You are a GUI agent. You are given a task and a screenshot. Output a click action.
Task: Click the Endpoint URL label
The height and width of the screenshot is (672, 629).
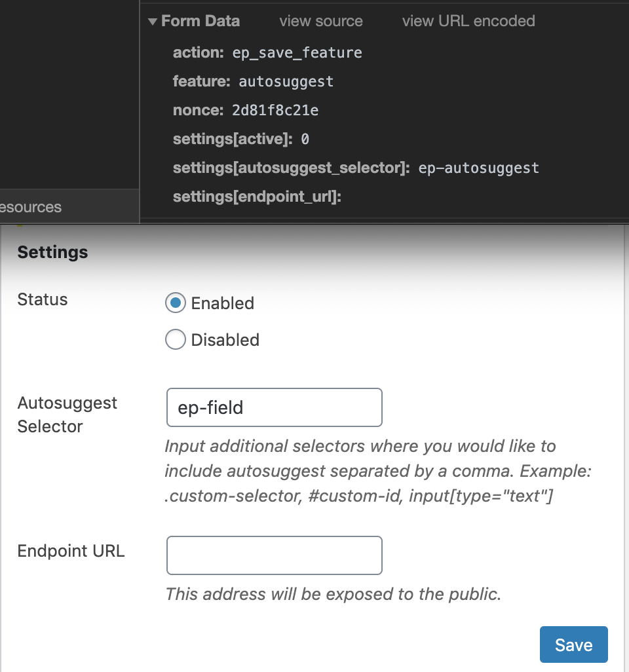pyautogui.click(x=71, y=551)
